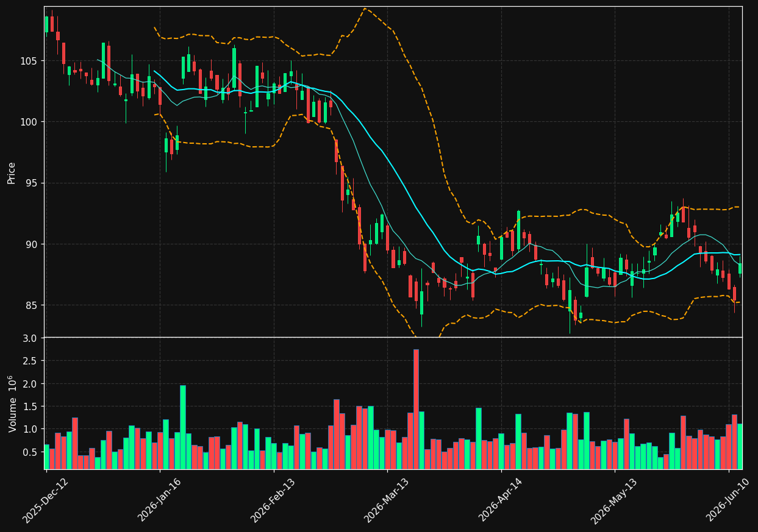Viewport: 758px width, 532px height.
Task: Click the 0.5 volume axis tick
Action: click(30, 452)
